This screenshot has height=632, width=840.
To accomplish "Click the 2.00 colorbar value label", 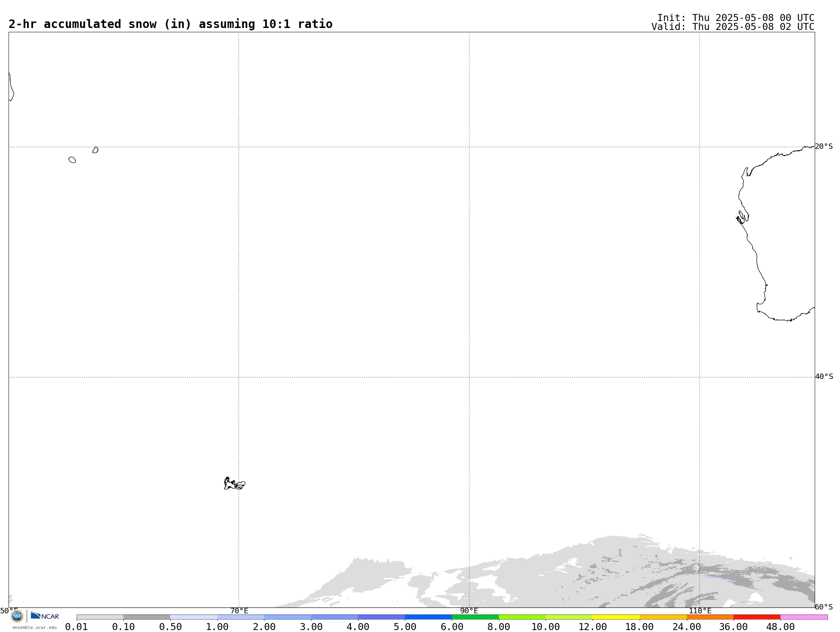I will click(264, 627).
